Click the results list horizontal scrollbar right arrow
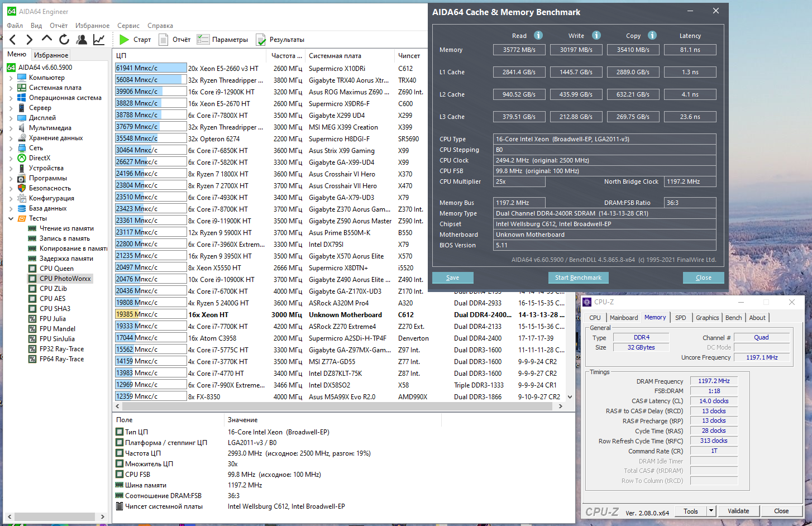The image size is (812, 526). pyautogui.click(x=561, y=406)
